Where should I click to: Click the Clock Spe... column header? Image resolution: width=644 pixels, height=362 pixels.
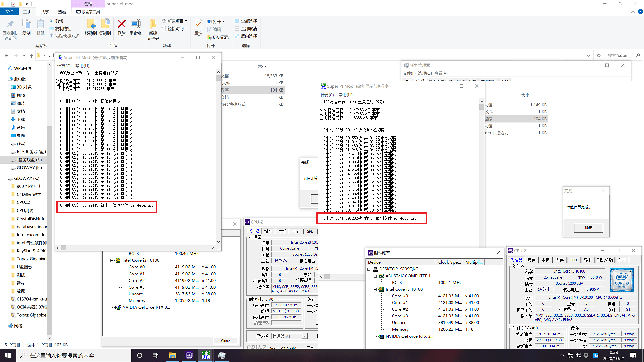pyautogui.click(x=449, y=262)
